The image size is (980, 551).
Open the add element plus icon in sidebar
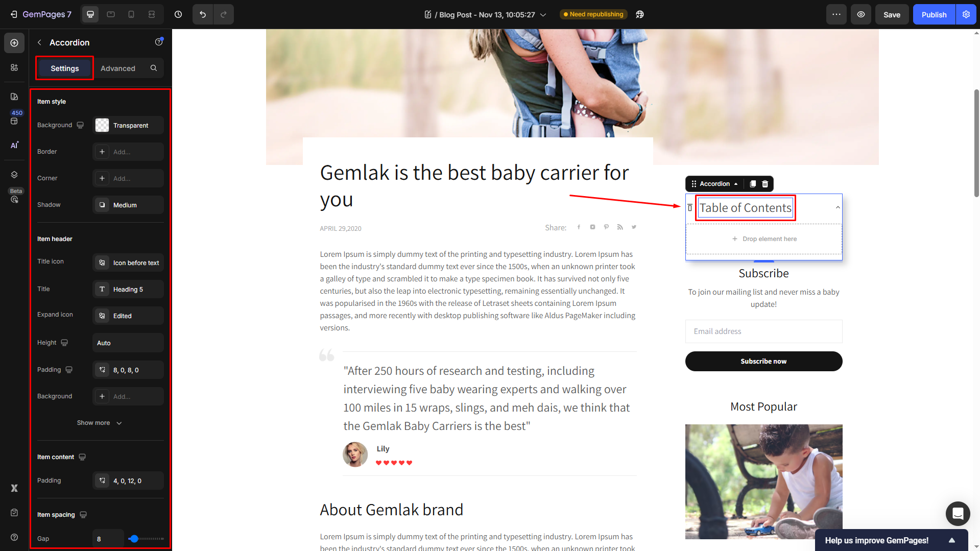pos(14,43)
